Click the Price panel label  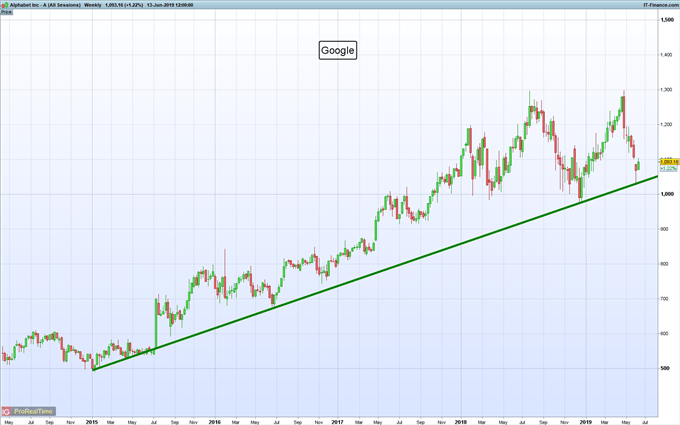point(6,12)
